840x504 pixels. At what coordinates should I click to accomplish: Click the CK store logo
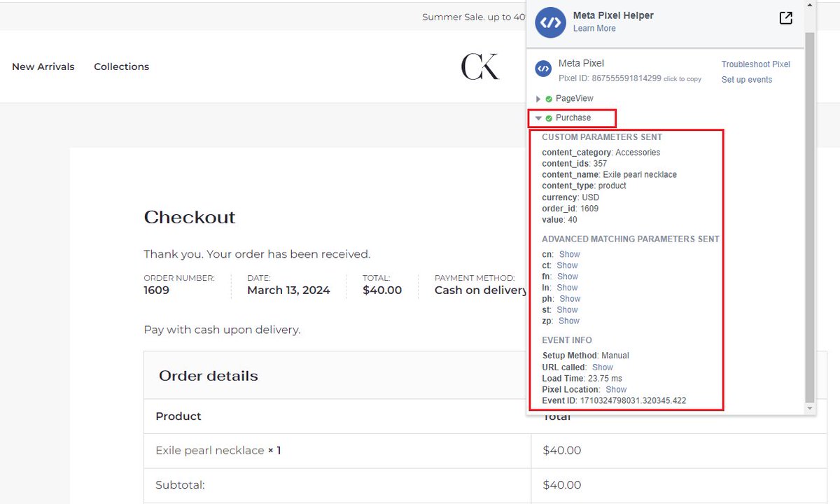coord(480,66)
